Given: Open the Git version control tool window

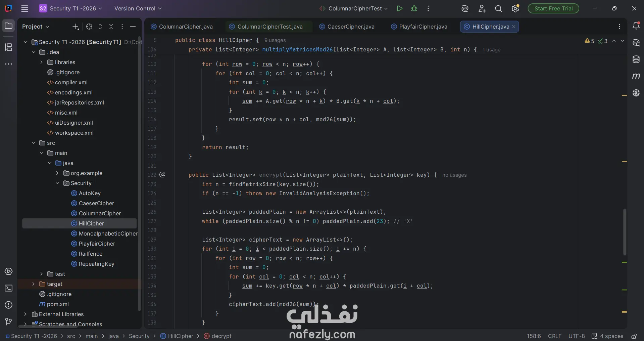Looking at the screenshot, I should tap(9, 322).
